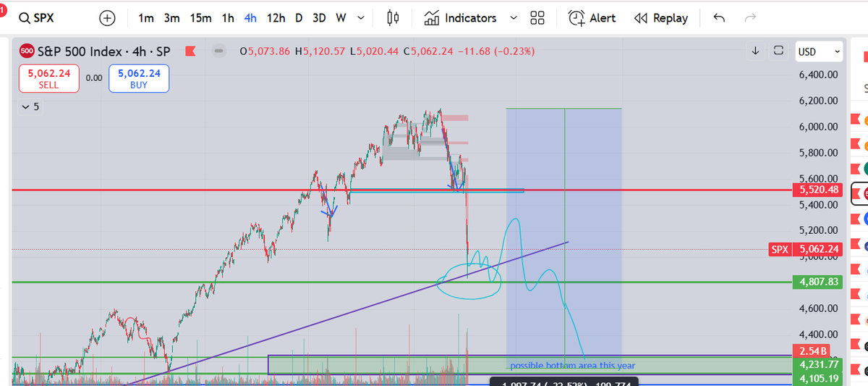868x386 pixels.
Task: Click the S&P 500 Index symbol title
Action: click(104, 51)
